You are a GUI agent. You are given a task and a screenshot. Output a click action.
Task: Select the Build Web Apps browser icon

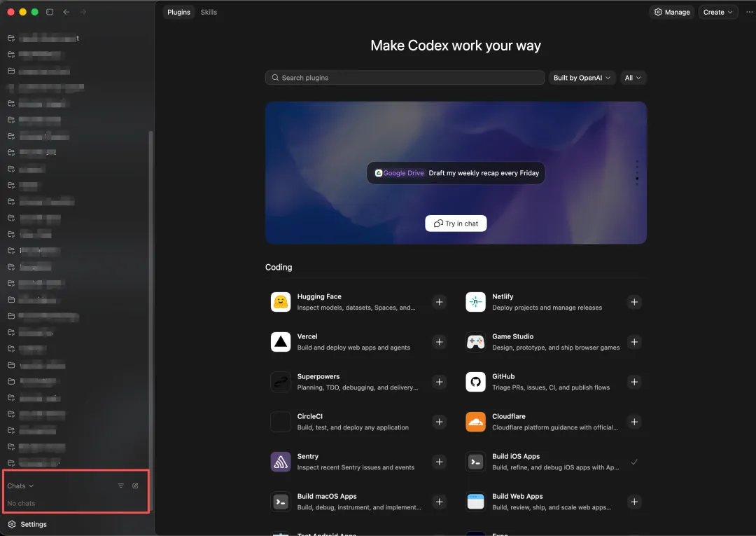(x=475, y=502)
